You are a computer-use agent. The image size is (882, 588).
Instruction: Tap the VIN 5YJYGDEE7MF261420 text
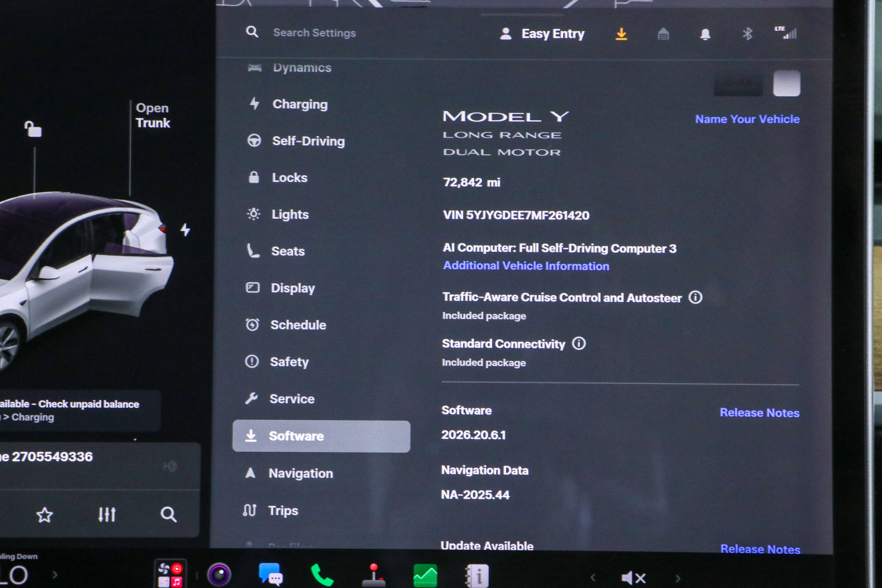pos(517,215)
